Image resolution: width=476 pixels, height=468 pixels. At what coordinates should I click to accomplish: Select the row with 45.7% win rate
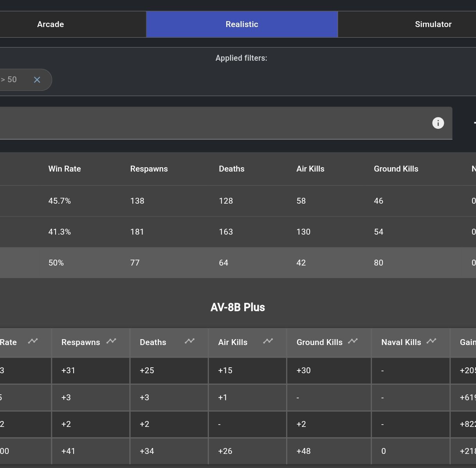235,201
